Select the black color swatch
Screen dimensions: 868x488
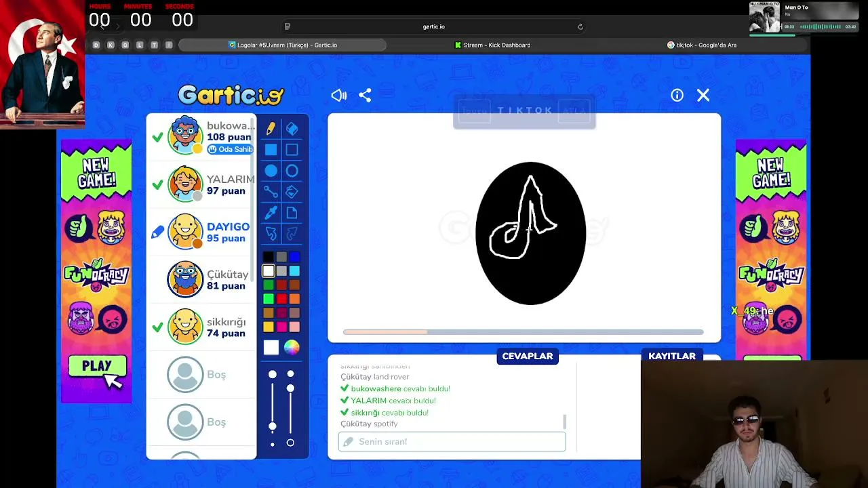[x=269, y=257]
